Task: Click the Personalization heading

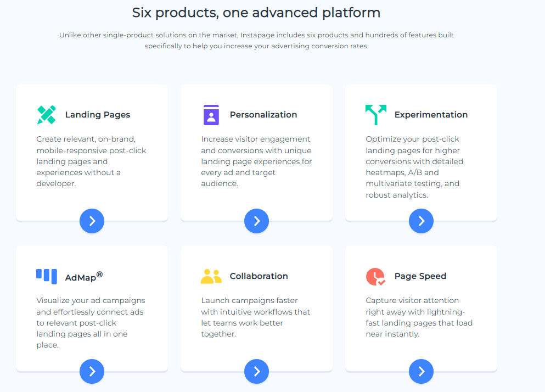Action: 263,115
